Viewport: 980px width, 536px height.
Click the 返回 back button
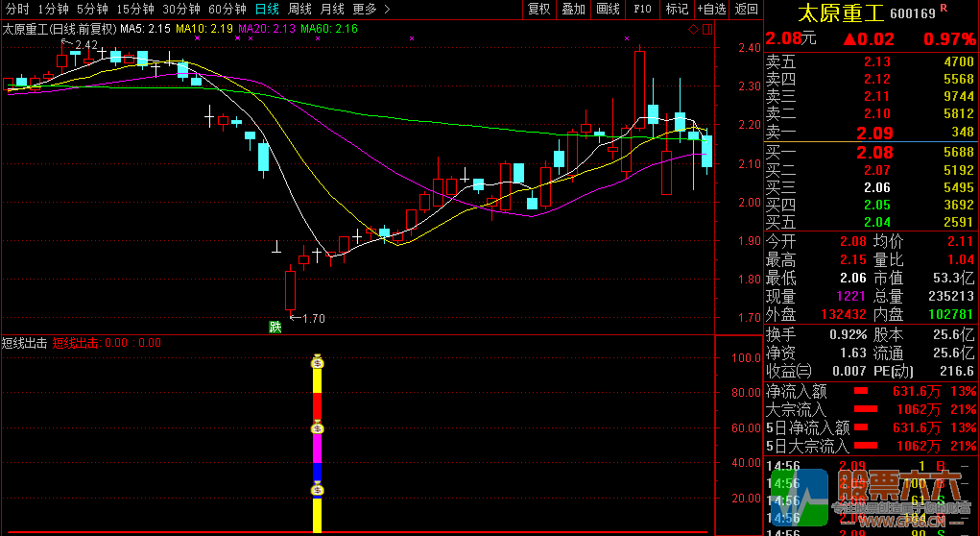point(746,10)
